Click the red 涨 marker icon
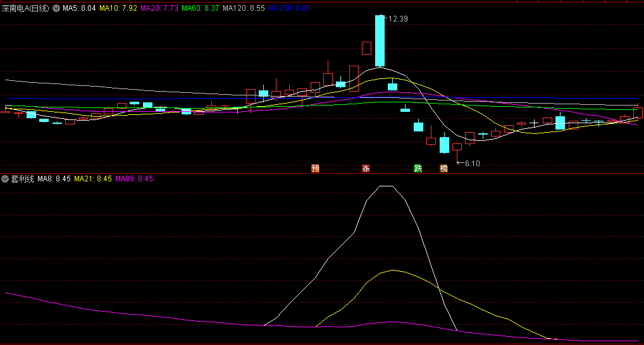Image resolution: width=644 pixels, height=345 pixels. tap(366, 168)
